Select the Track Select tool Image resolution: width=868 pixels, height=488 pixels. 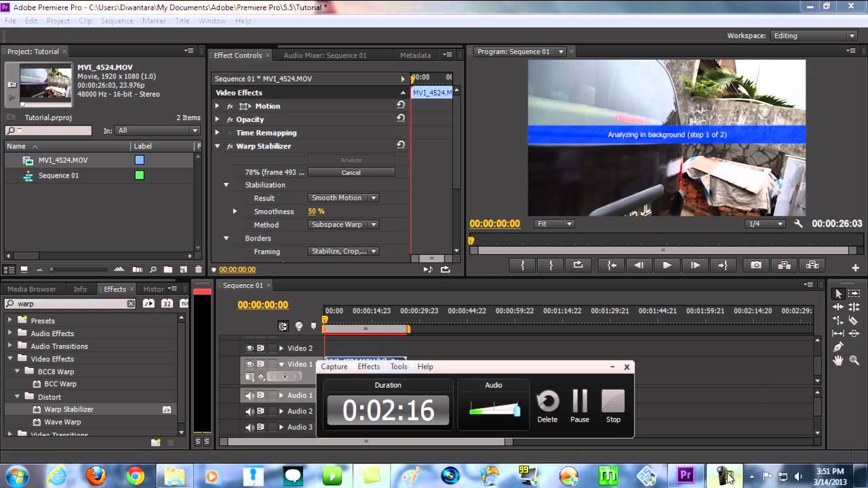pyautogui.click(x=854, y=293)
